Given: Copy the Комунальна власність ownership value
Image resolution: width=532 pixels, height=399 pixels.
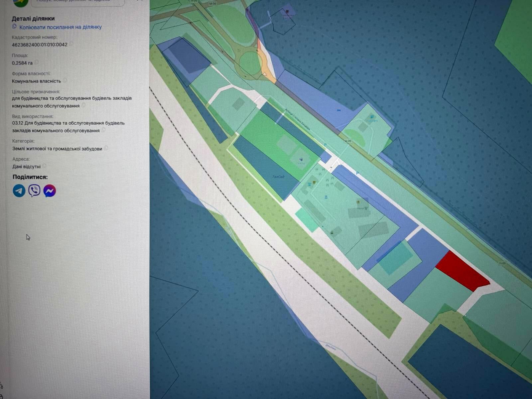Looking at the screenshot, I should [x=65, y=80].
